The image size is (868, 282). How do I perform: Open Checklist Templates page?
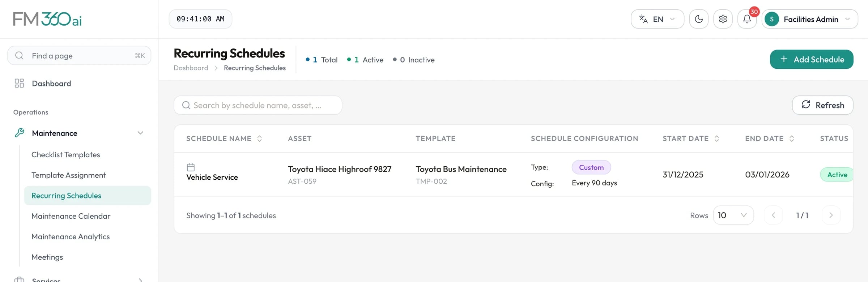click(x=65, y=155)
